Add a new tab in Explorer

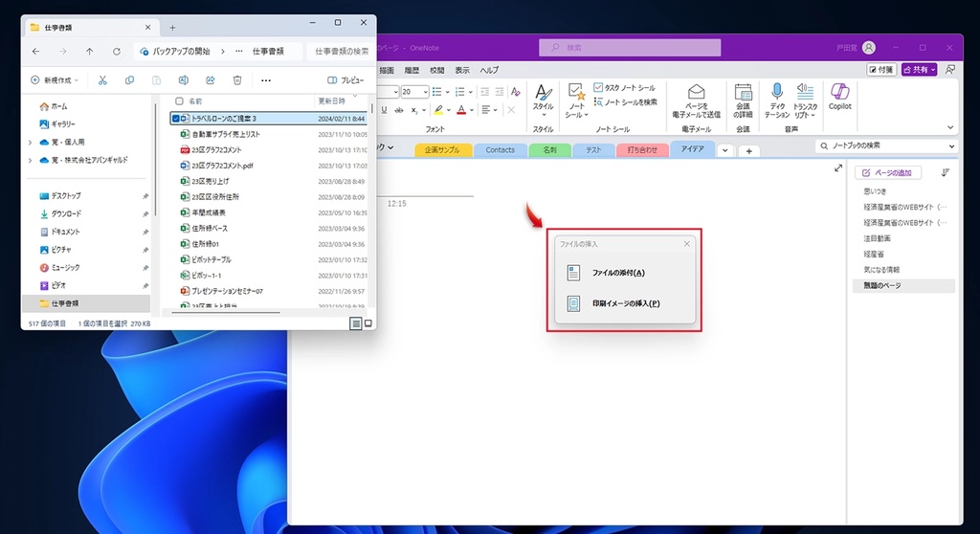click(172, 28)
